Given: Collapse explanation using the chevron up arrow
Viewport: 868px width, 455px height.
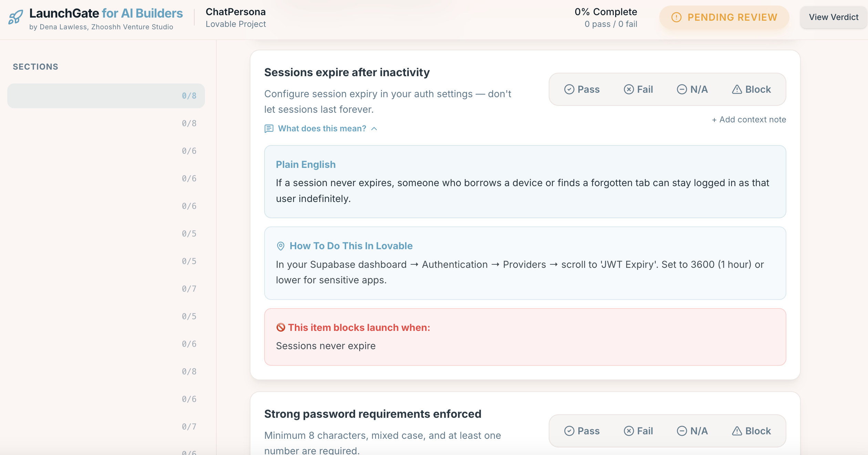Looking at the screenshot, I should coord(374,129).
